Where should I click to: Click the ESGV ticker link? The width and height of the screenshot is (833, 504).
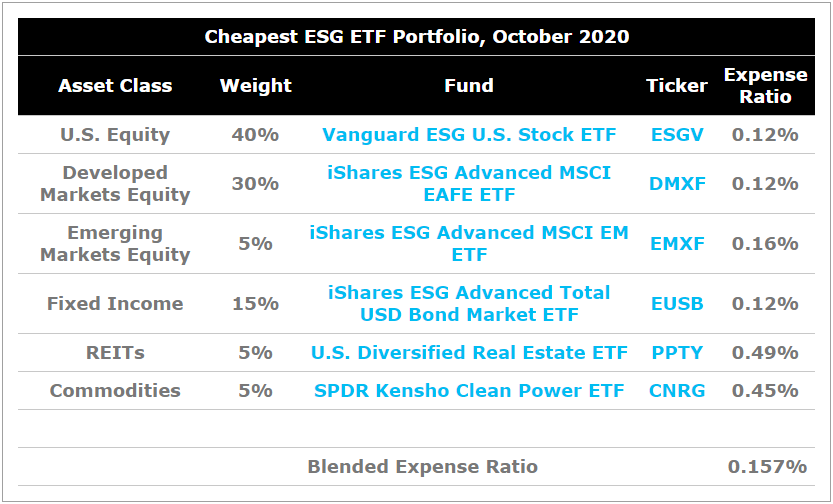tap(677, 135)
